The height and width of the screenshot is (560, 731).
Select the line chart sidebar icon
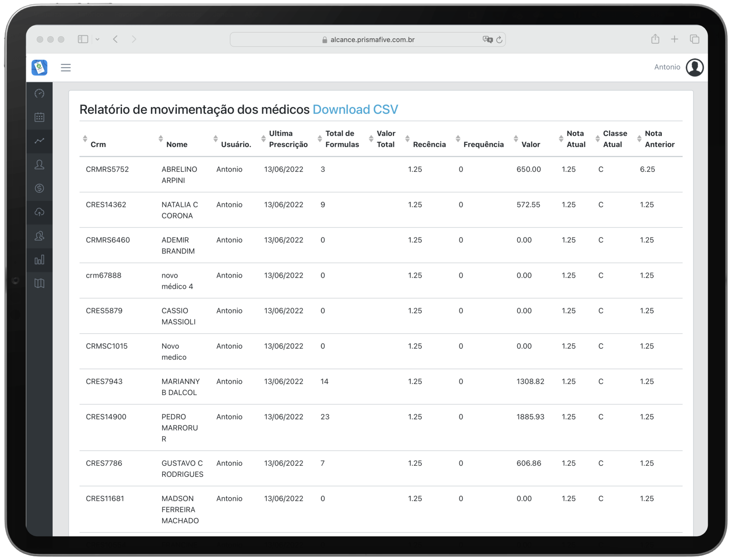point(39,141)
